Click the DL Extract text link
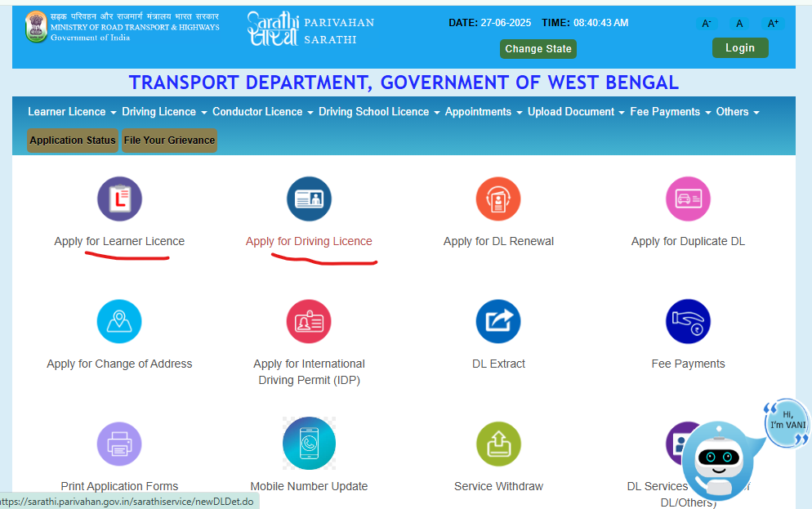The image size is (812, 509). [498, 364]
